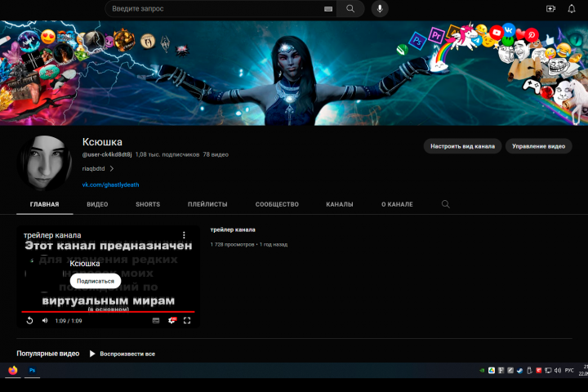Screen dimensions: 588x392
Task: Click Настроить вид канала button
Action: [x=462, y=146]
